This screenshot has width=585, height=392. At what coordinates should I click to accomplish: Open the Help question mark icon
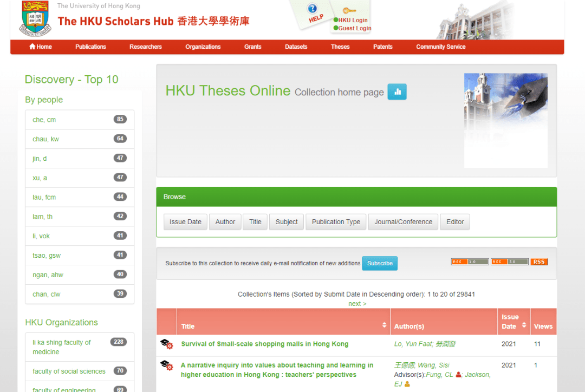[313, 9]
